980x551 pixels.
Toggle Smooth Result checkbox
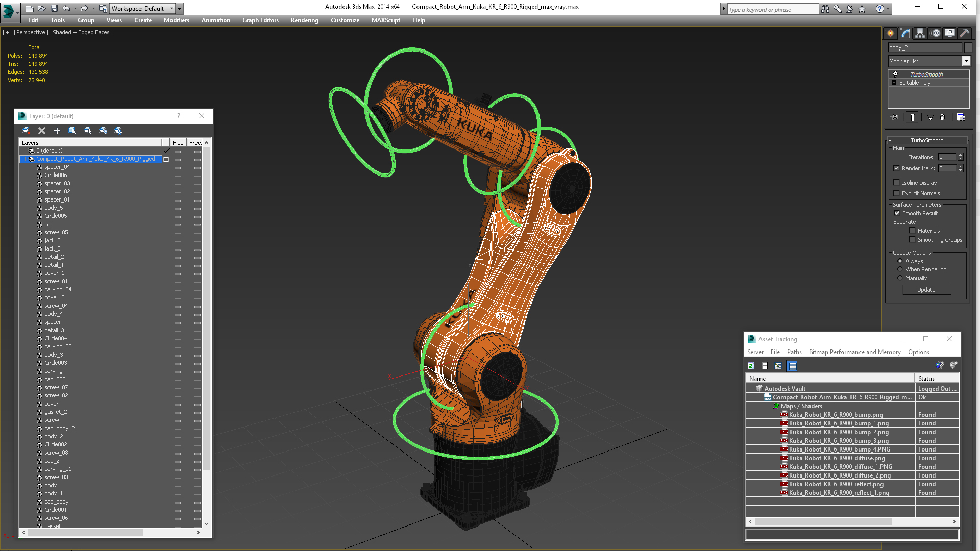coord(897,213)
